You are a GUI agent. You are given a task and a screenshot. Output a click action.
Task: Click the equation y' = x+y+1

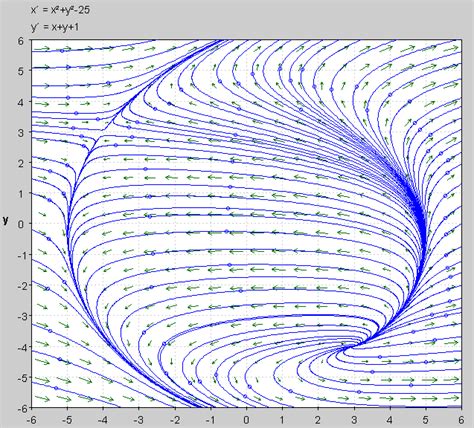55,27
